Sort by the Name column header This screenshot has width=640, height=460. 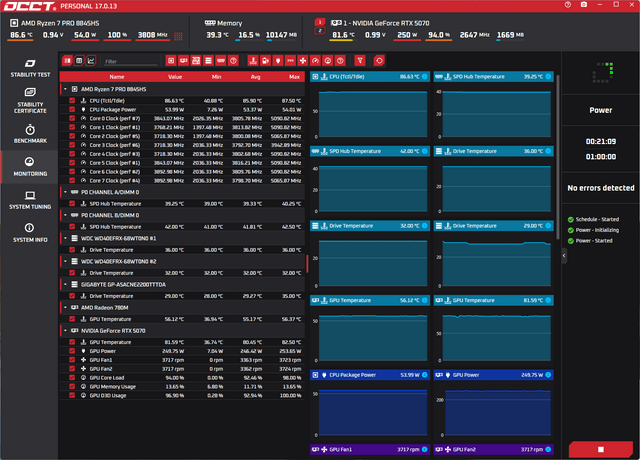pos(117,77)
